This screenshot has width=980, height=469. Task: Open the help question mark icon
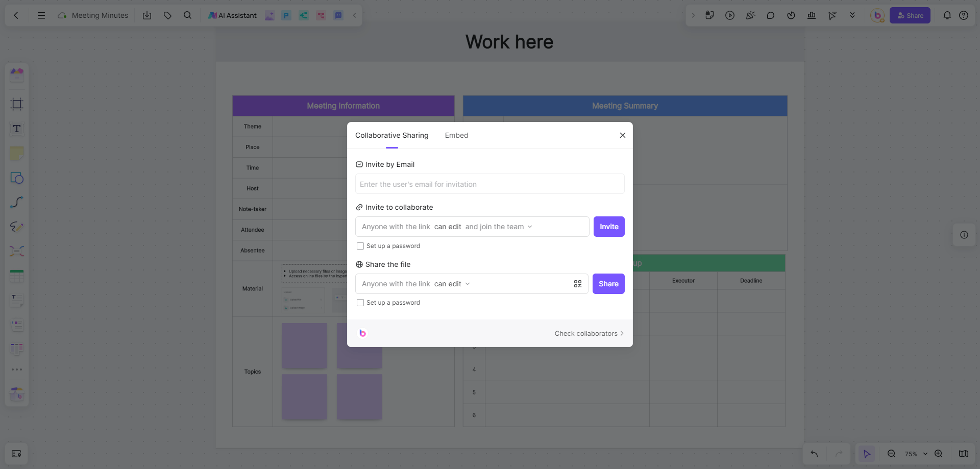point(964,15)
